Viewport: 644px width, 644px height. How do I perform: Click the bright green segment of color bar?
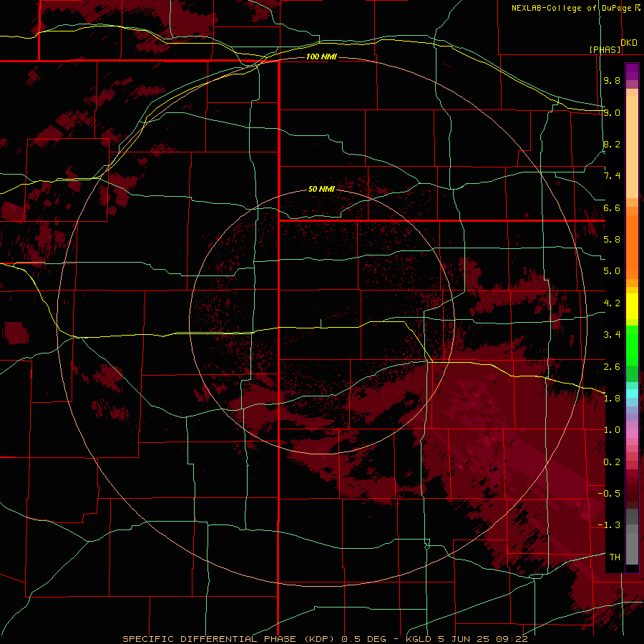click(632, 346)
